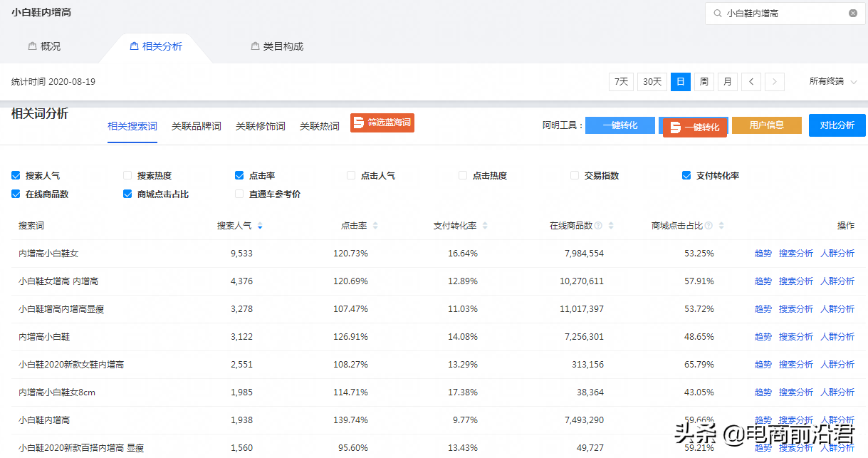Click the right arrow beside the date selectors

click(774, 81)
